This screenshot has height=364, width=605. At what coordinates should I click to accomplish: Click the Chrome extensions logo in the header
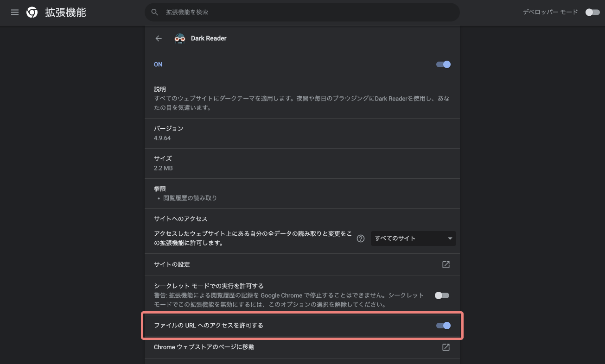pos(32,12)
